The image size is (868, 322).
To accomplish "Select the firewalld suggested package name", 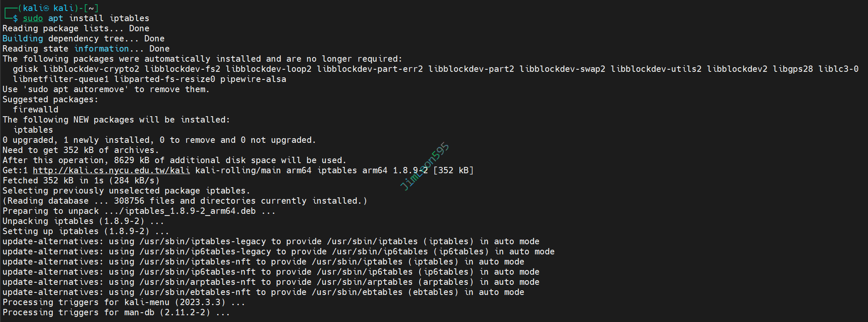I will (x=35, y=109).
